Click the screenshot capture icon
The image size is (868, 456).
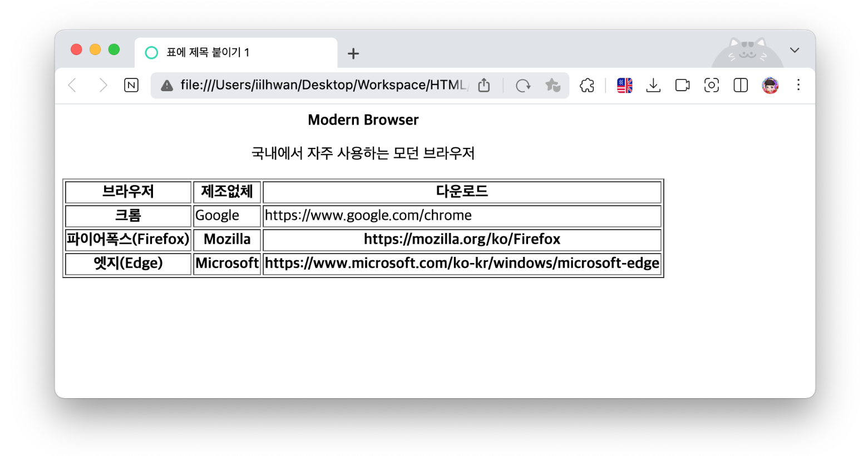point(712,85)
